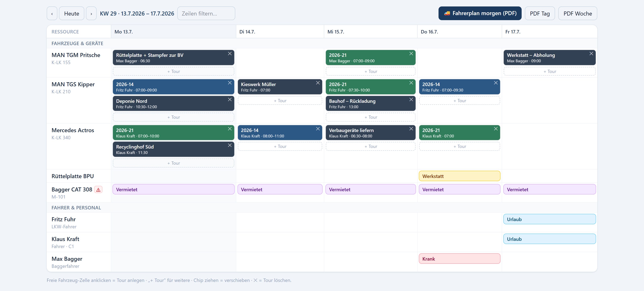Delete the Rüttelplatte + Stampfer zur BV tour
The image size is (644, 291).
pyautogui.click(x=229, y=54)
